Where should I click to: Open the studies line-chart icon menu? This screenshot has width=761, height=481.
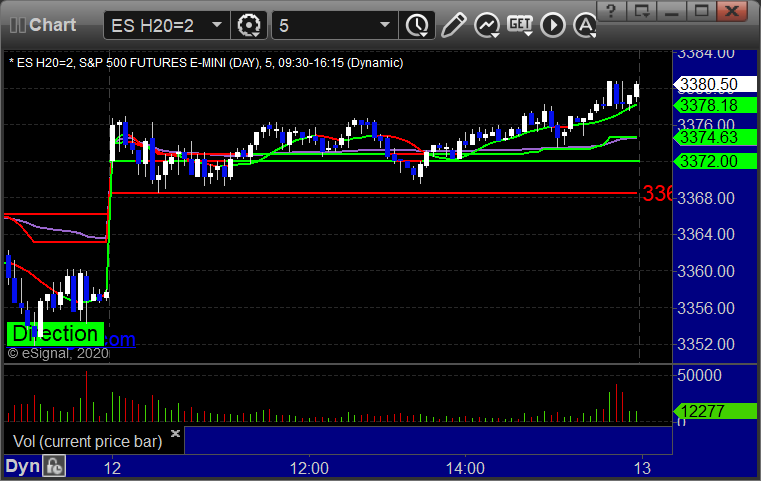tap(487, 25)
